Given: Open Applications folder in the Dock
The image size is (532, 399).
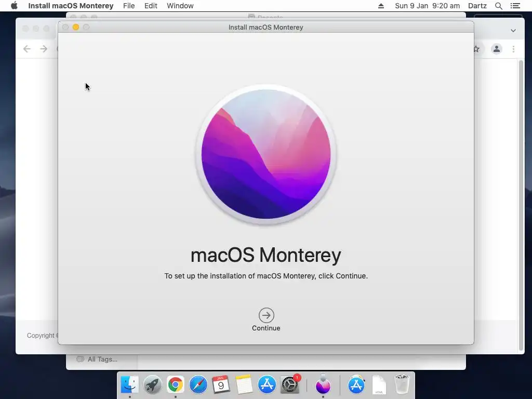Looking at the screenshot, I should pyautogui.click(x=356, y=384).
